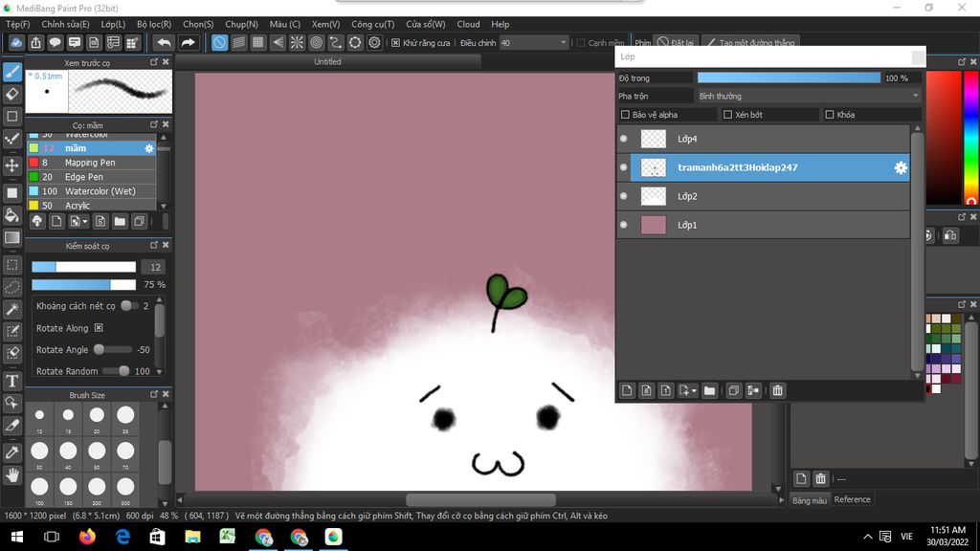980x551 pixels.
Task: Open Cloud menu
Action: (x=468, y=24)
